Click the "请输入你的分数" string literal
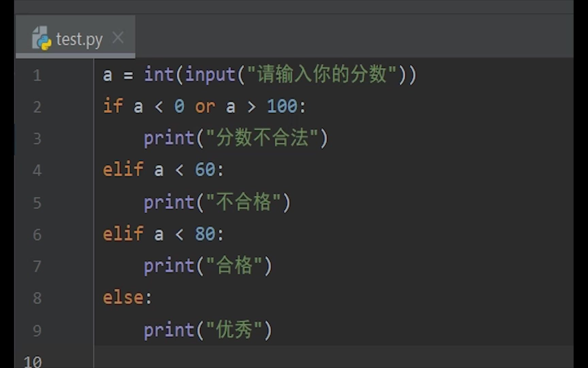Image resolution: width=588 pixels, height=368 pixels. pyautogui.click(x=322, y=74)
